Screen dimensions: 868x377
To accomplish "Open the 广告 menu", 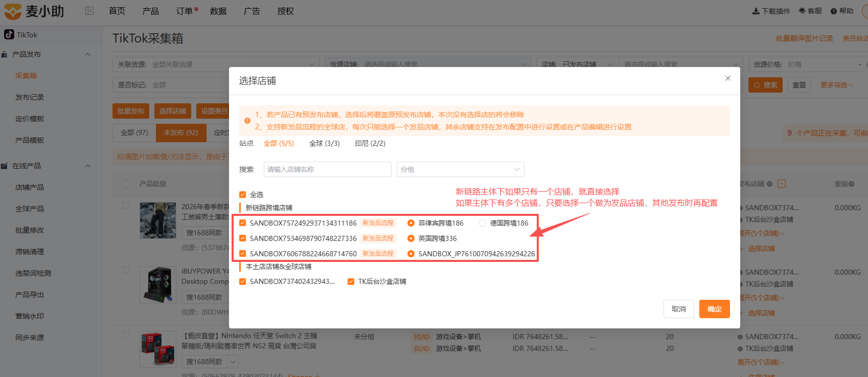I will (252, 11).
